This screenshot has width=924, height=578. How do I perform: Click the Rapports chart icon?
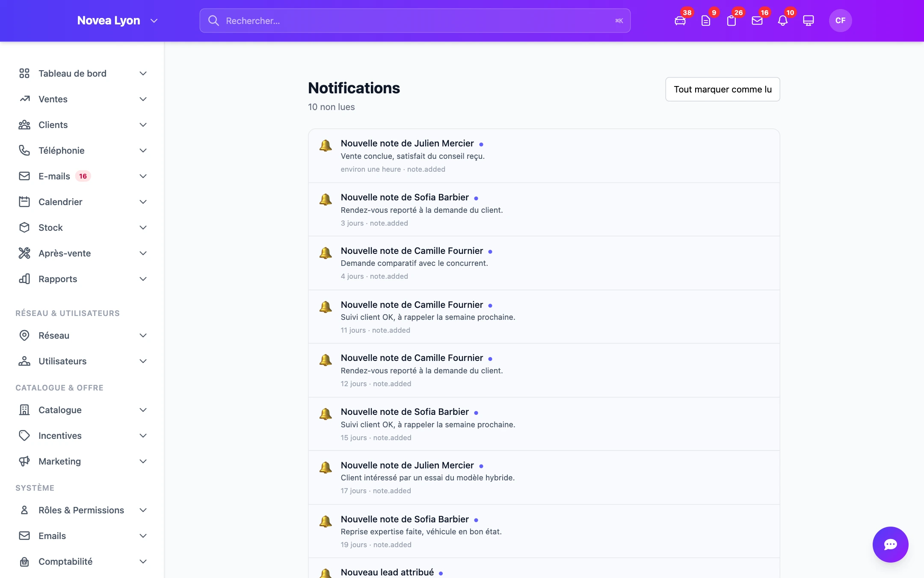[x=24, y=279]
